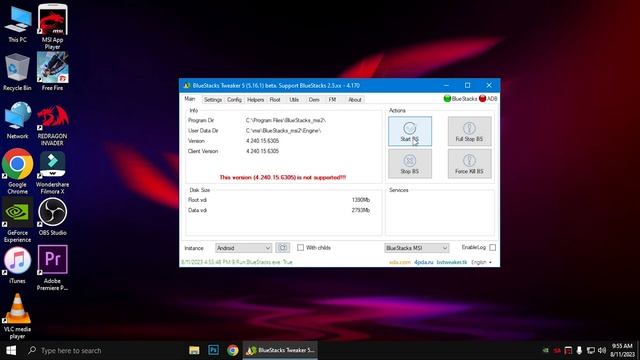Screen dimensions: 640x360
Task: Switch to the Main tab
Action: [x=190, y=99]
